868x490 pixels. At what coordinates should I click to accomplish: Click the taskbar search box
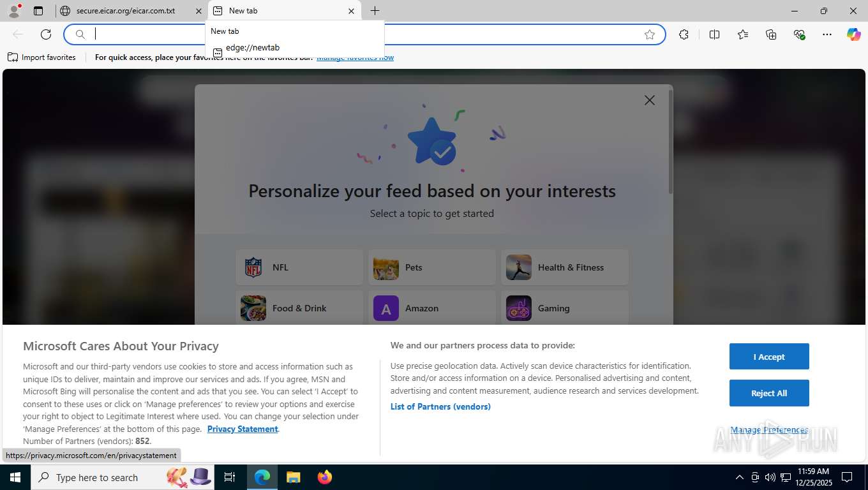tap(123, 477)
